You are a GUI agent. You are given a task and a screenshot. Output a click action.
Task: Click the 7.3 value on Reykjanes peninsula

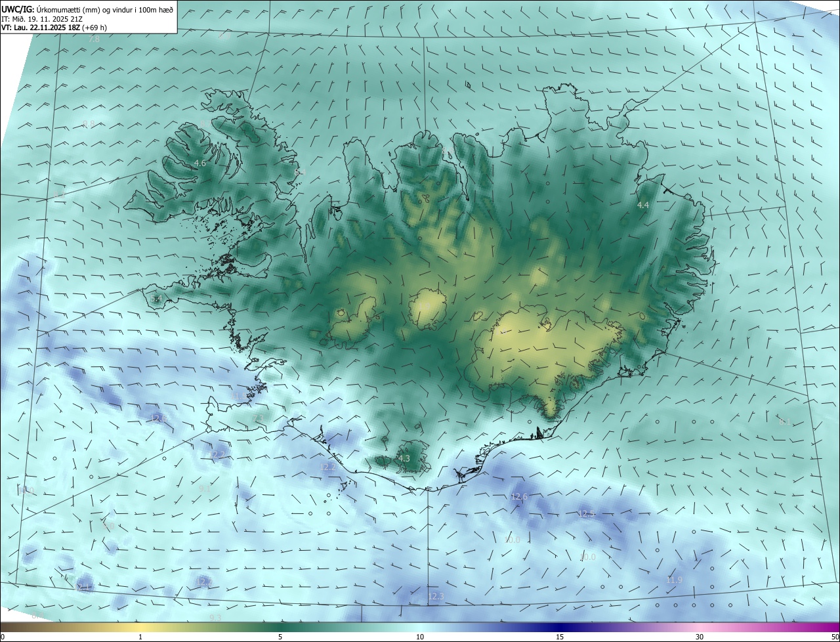pos(257,418)
